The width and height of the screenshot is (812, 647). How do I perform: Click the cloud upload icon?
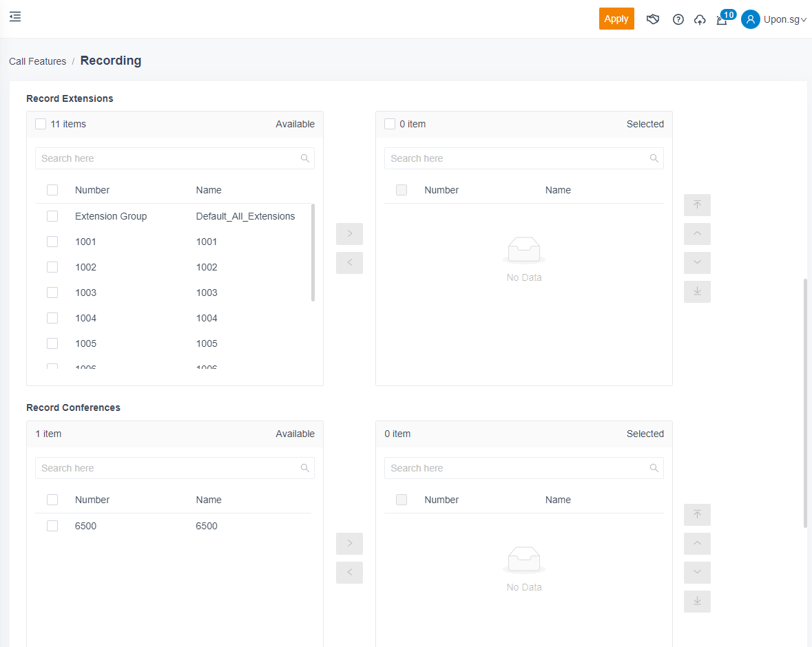coord(700,19)
